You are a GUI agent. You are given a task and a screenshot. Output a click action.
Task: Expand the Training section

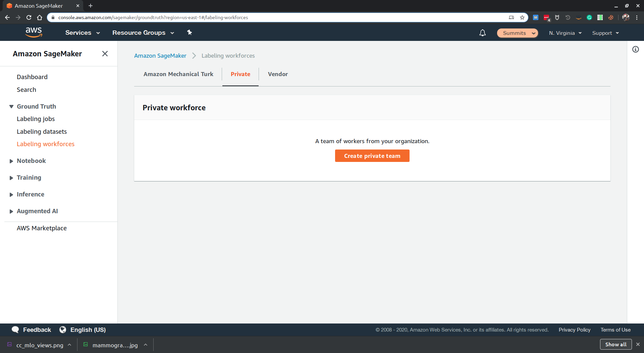click(x=11, y=178)
